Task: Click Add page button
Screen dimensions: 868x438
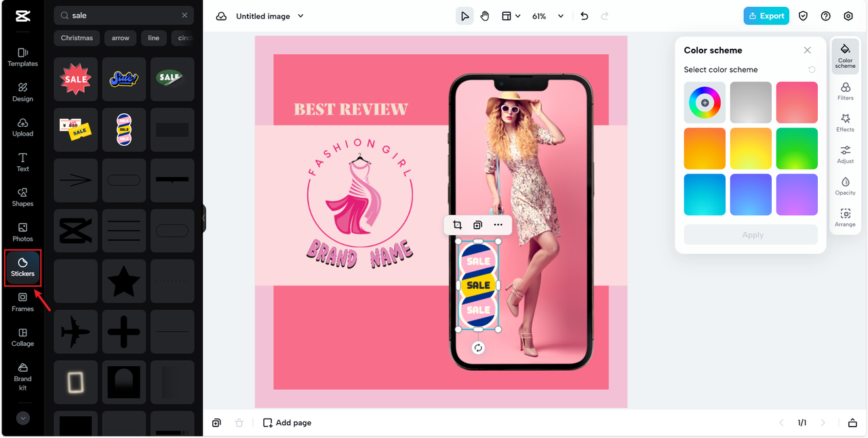Action: [287, 422]
